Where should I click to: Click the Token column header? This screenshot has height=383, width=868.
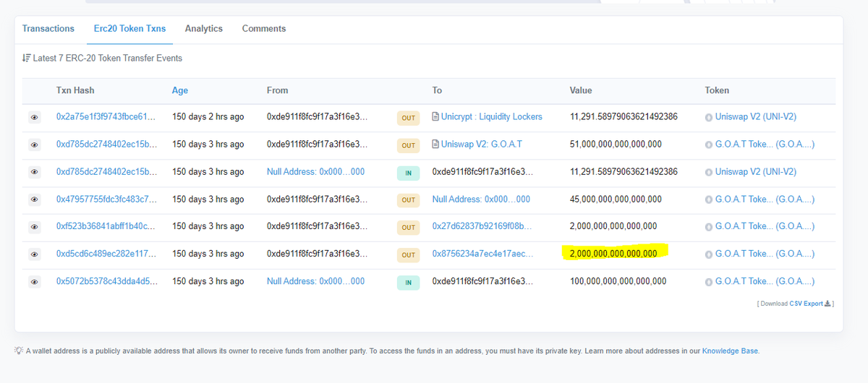(717, 90)
